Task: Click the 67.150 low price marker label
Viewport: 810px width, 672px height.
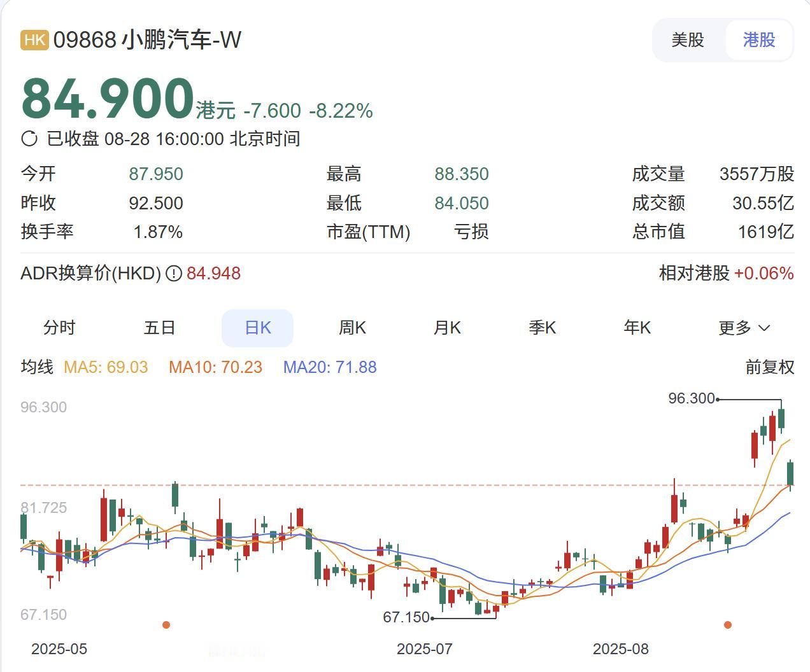Action: pyautogui.click(x=406, y=617)
